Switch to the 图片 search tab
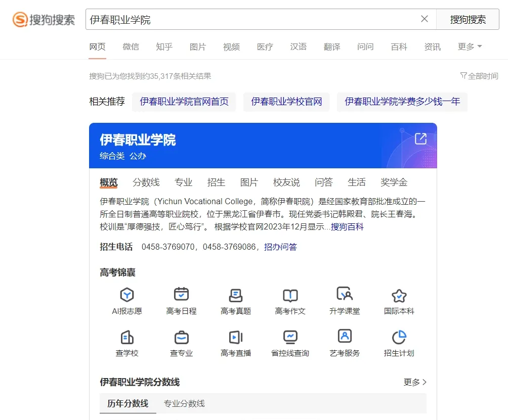This screenshot has height=420, width=508. click(x=198, y=46)
